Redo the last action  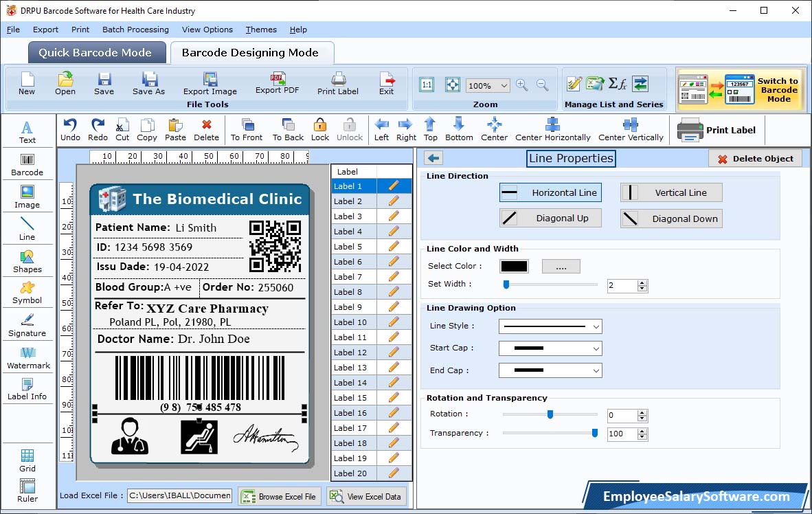pos(98,130)
